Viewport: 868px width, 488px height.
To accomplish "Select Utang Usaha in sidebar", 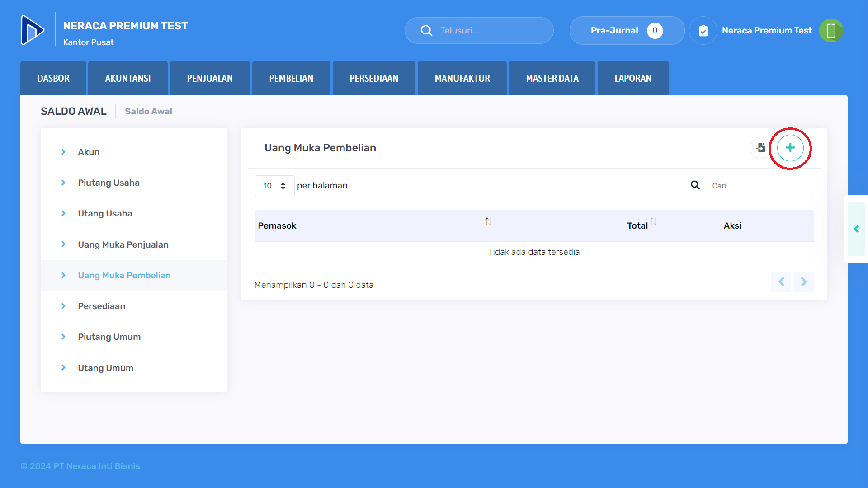I will 134,213.
